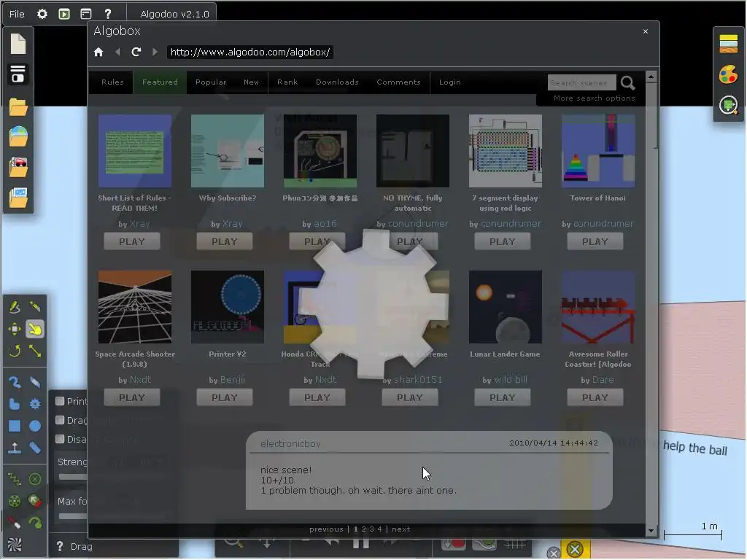The image size is (747, 560).
Task: Open the Algobox globe folder icon
Action: coord(18,136)
